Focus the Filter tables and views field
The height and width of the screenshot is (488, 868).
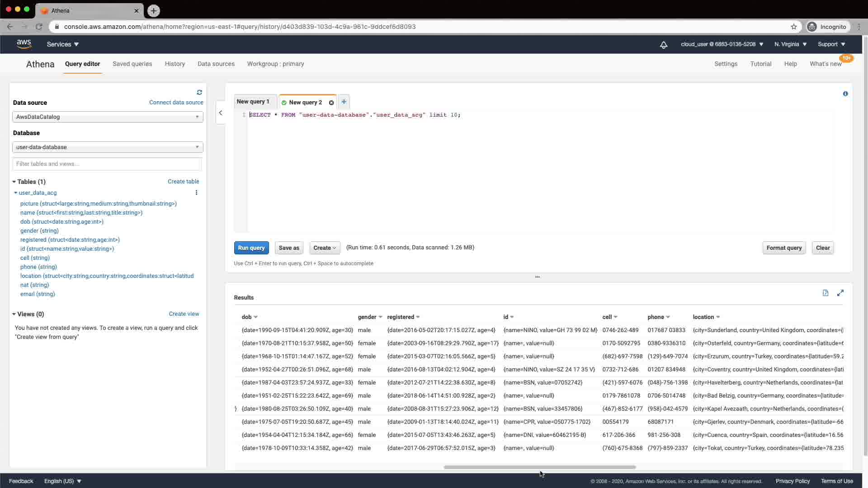[x=107, y=164]
